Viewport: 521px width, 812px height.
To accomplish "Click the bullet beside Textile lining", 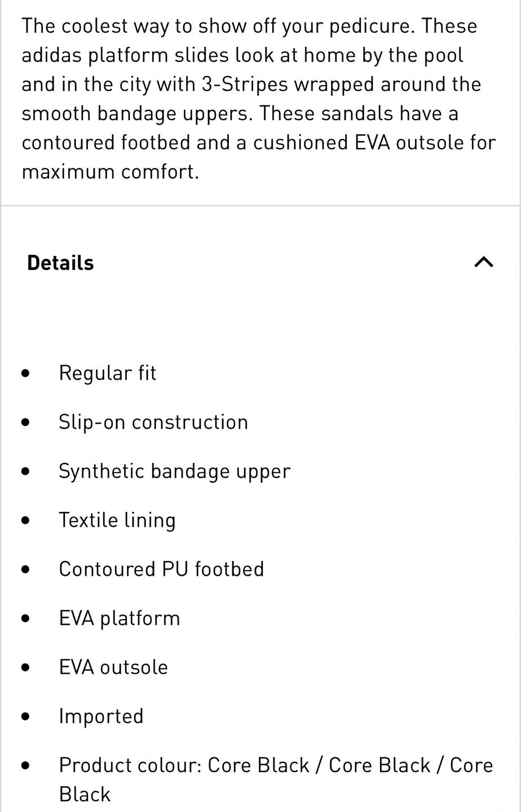I will click(25, 520).
